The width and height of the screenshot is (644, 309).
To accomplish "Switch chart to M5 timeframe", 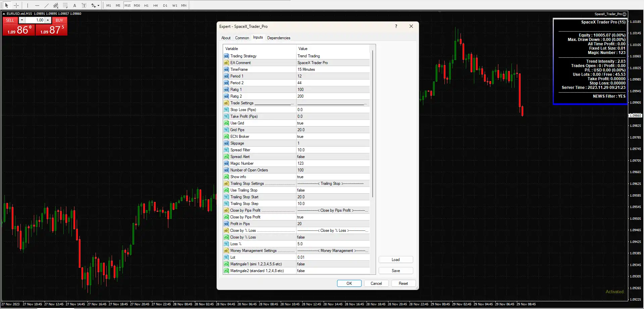I will pos(118,5).
